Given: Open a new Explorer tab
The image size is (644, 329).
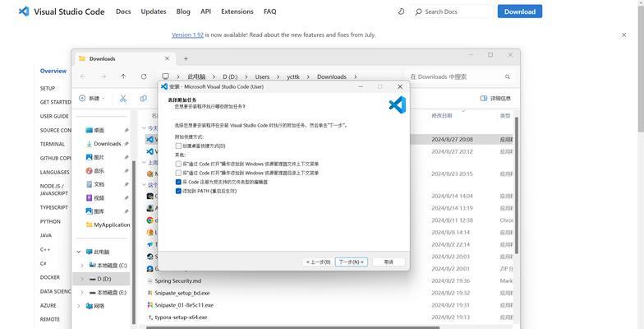Looking at the screenshot, I should click(x=186, y=59).
